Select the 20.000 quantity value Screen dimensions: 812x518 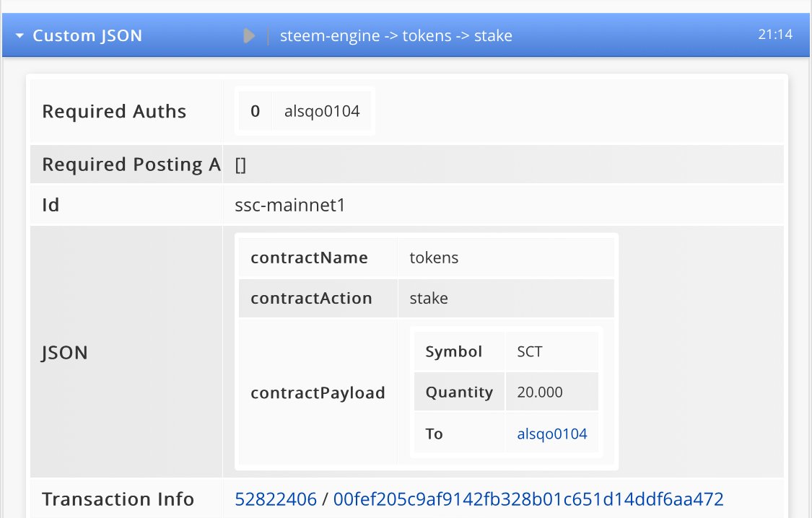pyautogui.click(x=540, y=392)
